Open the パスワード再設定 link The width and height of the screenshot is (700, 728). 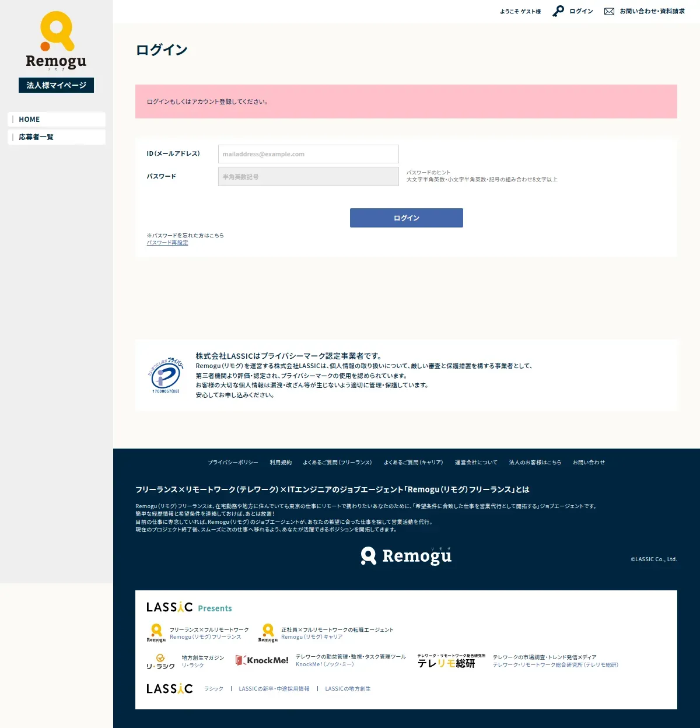click(167, 243)
